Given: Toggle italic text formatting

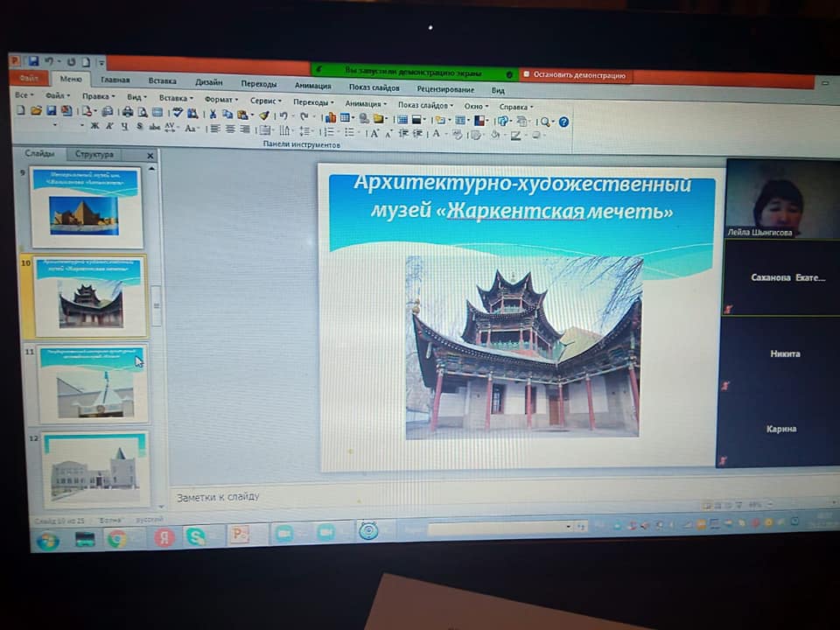Looking at the screenshot, I should 109,127.
